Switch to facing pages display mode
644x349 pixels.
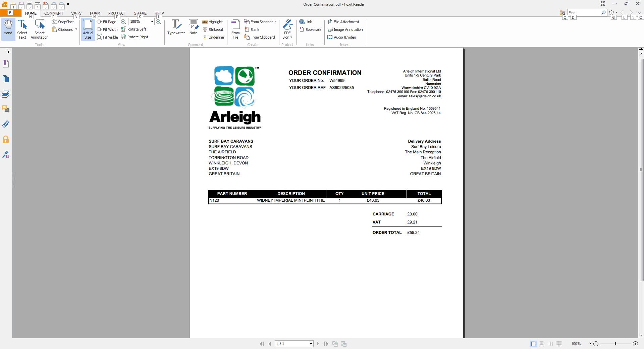coord(550,344)
